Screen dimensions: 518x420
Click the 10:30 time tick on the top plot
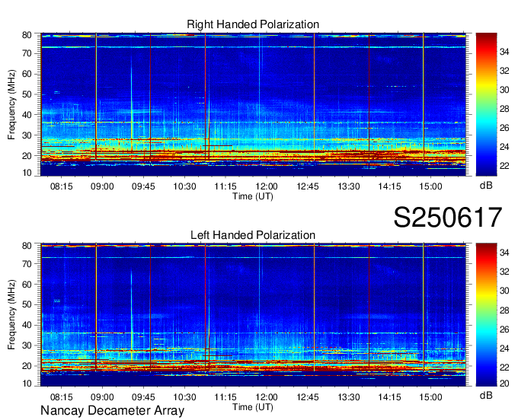(x=184, y=186)
